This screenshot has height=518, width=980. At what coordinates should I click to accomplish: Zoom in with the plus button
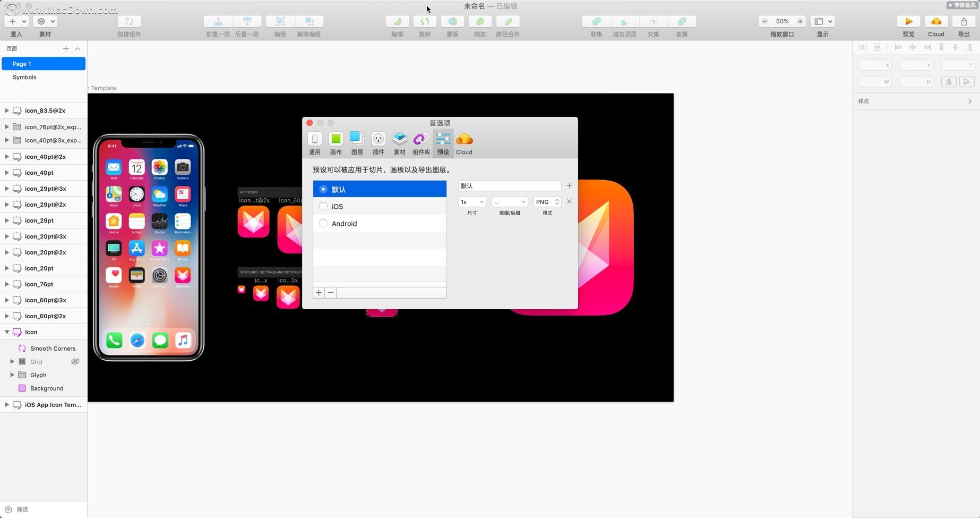[x=800, y=21]
